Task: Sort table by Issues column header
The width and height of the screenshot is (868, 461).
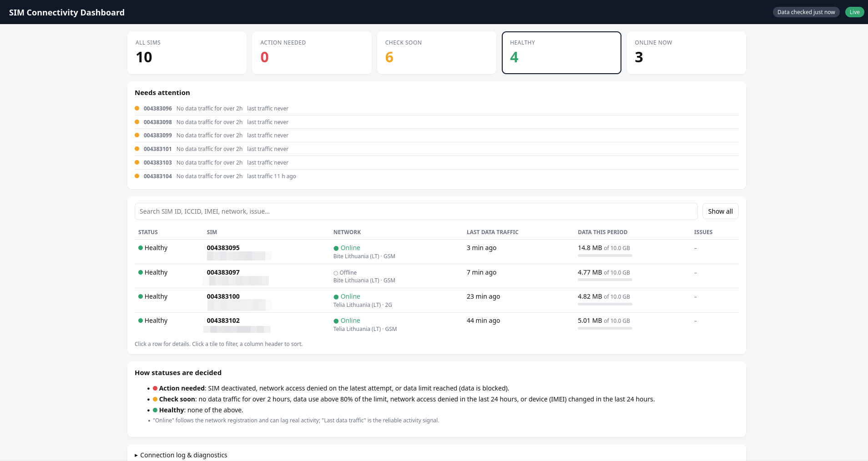Action: click(x=703, y=232)
